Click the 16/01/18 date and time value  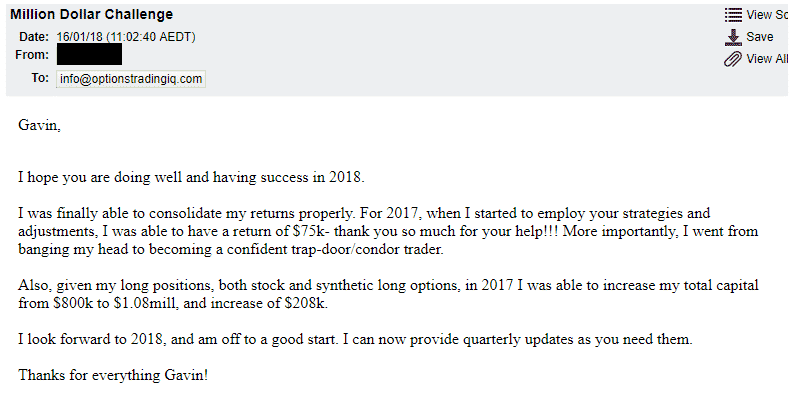[126, 37]
